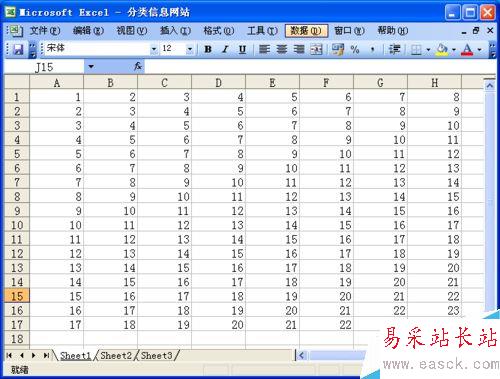
Task: Click the Select All corner button
Action: pos(17,82)
